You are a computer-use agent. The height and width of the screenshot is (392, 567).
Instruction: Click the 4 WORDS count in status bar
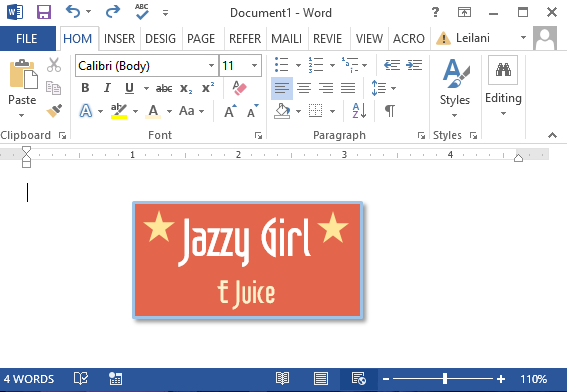29,379
